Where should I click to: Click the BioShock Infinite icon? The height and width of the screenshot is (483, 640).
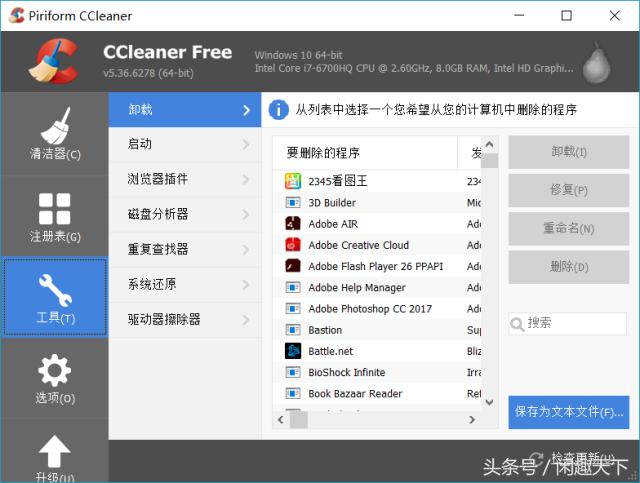pos(293,372)
